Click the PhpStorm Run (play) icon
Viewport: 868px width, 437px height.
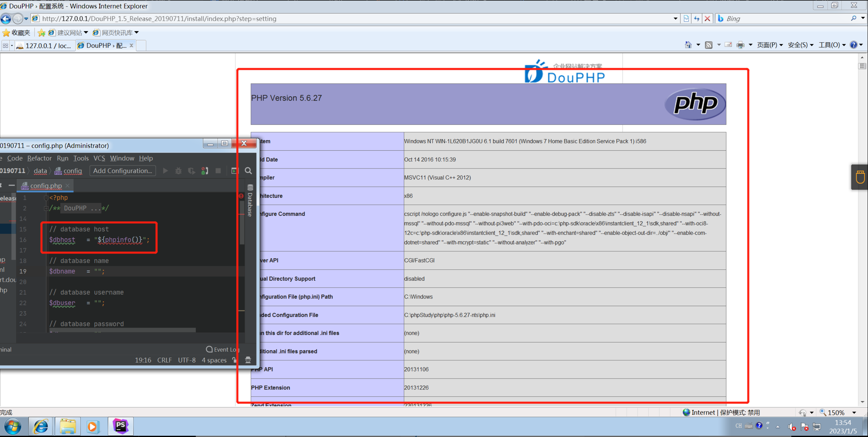pyautogui.click(x=165, y=171)
